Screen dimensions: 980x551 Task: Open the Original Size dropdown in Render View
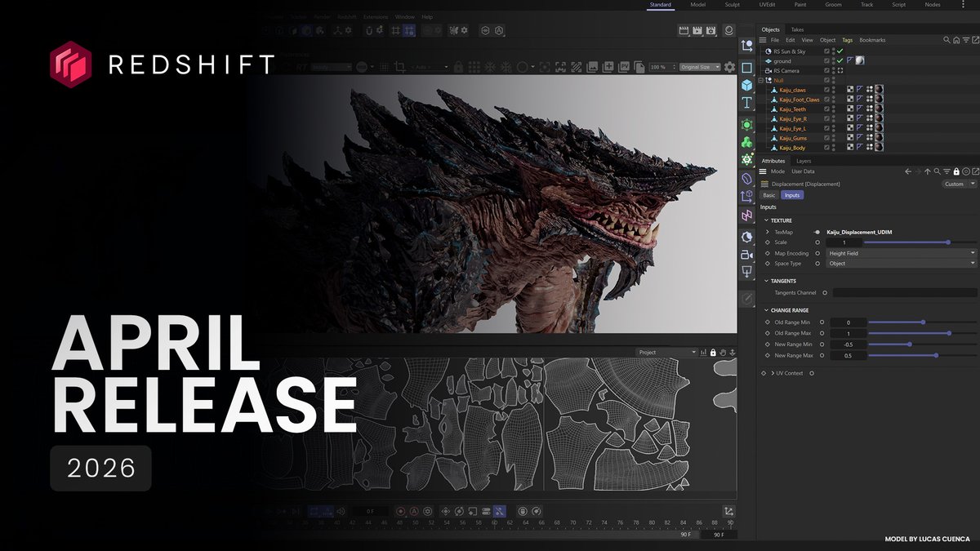700,67
